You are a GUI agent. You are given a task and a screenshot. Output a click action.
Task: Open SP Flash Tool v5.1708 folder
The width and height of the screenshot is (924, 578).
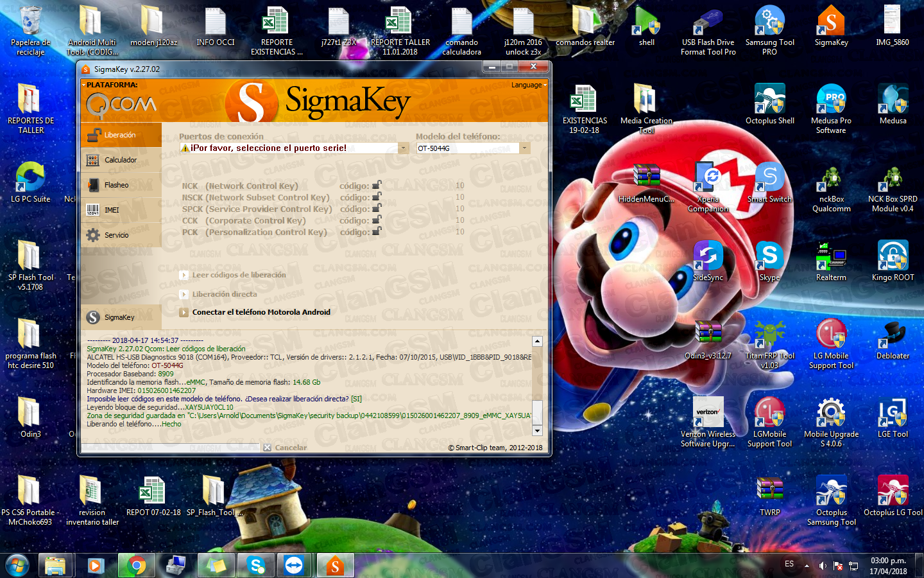[30, 265]
